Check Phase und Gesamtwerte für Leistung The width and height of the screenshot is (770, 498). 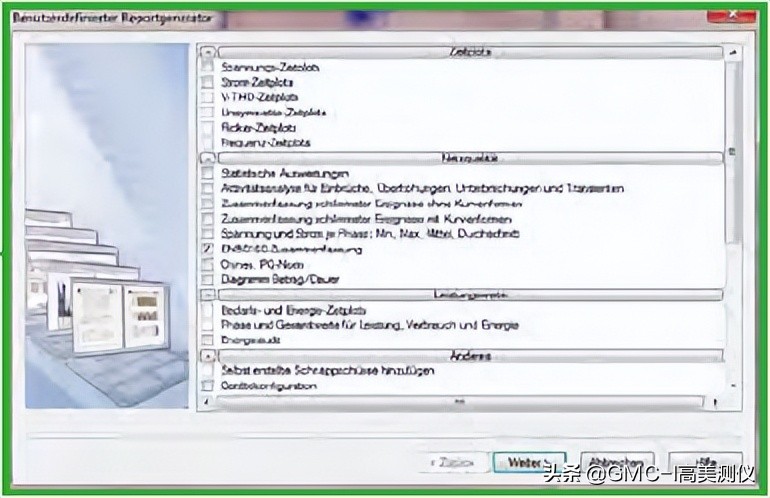[208, 325]
